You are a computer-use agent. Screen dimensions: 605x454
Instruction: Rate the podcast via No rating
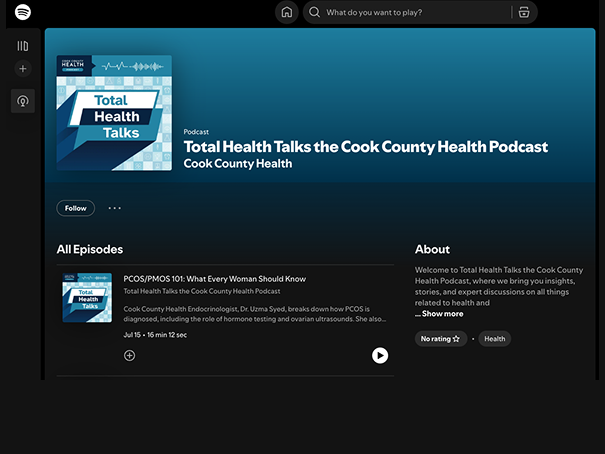click(x=441, y=339)
